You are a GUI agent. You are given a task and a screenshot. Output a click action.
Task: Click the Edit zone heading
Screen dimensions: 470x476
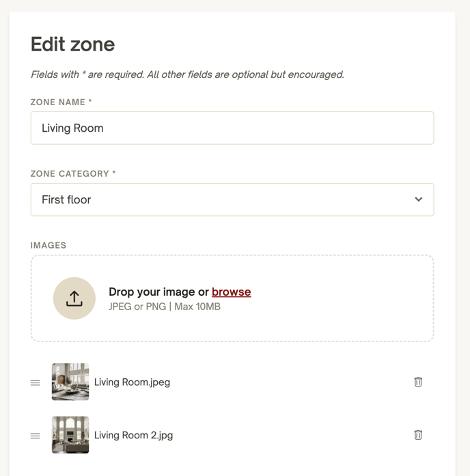[x=73, y=44]
